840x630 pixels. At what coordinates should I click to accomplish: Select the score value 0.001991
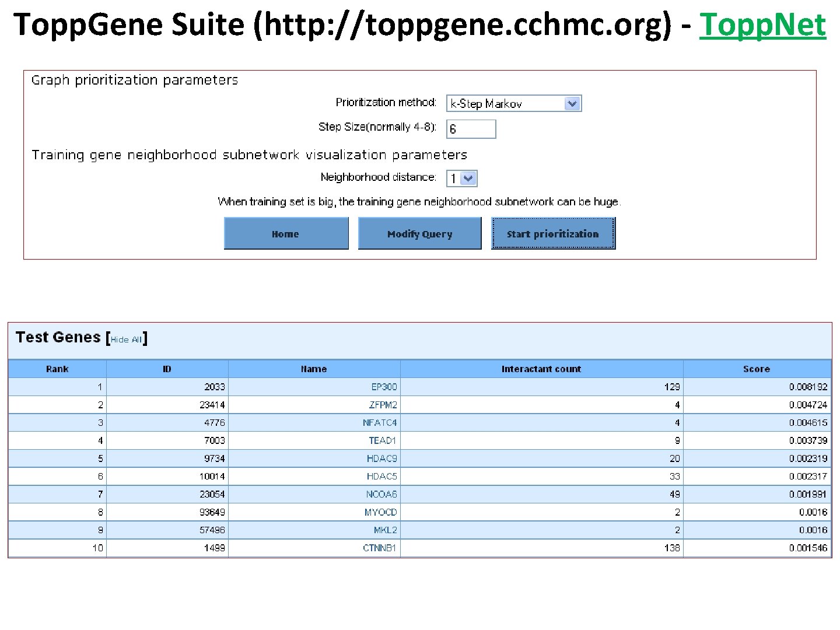[808, 495]
